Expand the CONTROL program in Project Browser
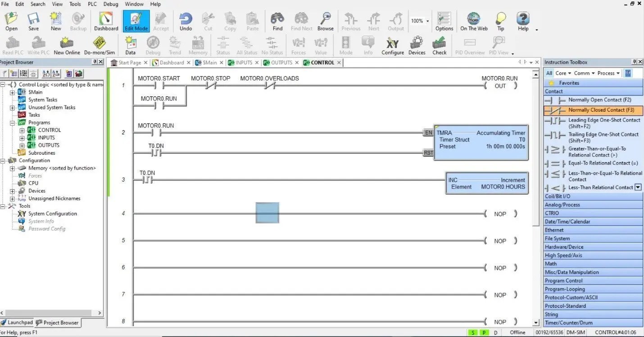 pyautogui.click(x=21, y=130)
